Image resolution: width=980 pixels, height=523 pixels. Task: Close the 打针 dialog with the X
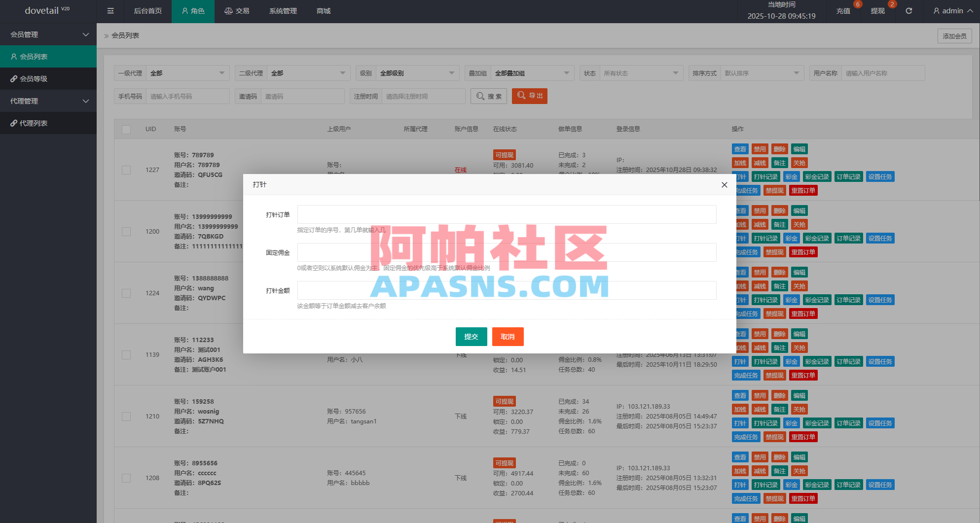click(x=724, y=185)
